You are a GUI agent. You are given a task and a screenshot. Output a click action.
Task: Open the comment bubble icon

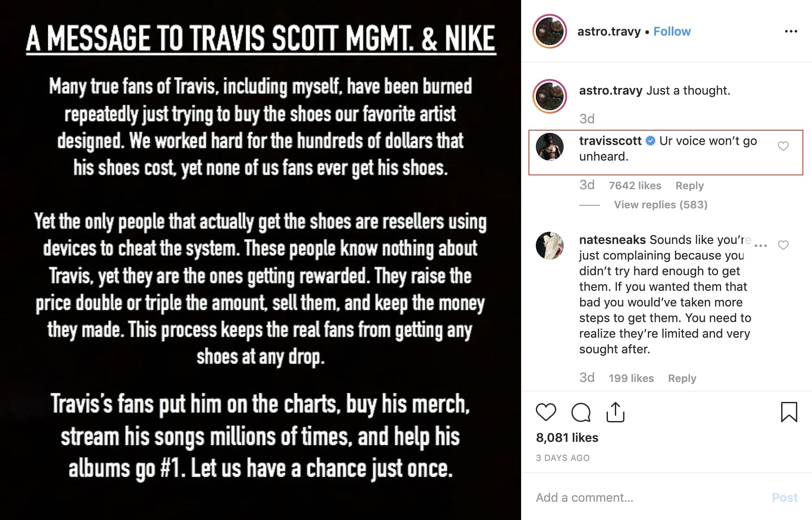(581, 412)
